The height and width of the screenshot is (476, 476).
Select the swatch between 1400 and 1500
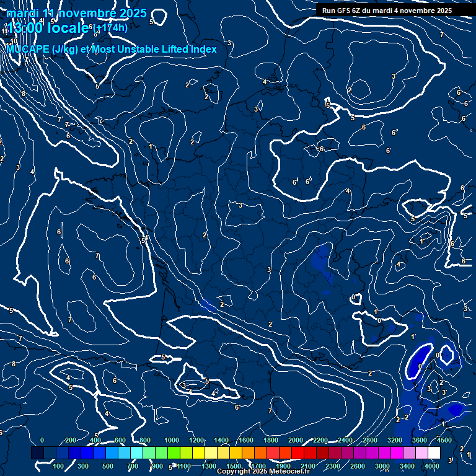pyautogui.click(x=224, y=452)
